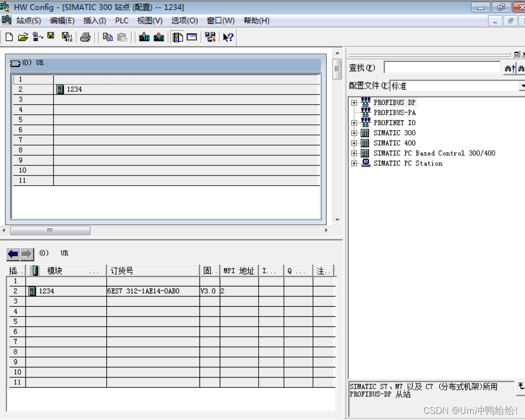Viewport: 525px width, 420px height.
Task: Click the Upload to PG icon
Action: [x=159, y=37]
